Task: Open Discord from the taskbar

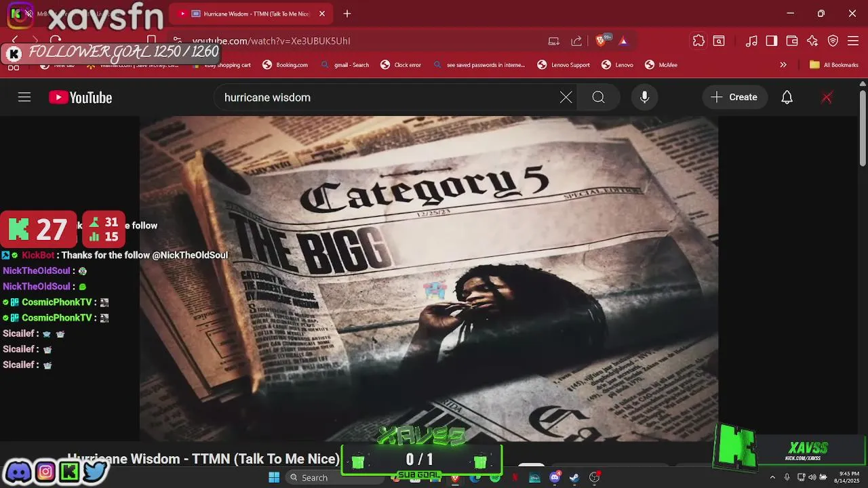Action: click(555, 478)
